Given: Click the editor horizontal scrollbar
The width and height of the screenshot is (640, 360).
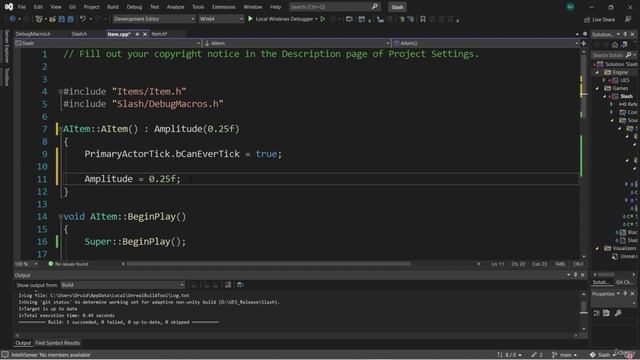Looking at the screenshot, I should click(269, 264).
